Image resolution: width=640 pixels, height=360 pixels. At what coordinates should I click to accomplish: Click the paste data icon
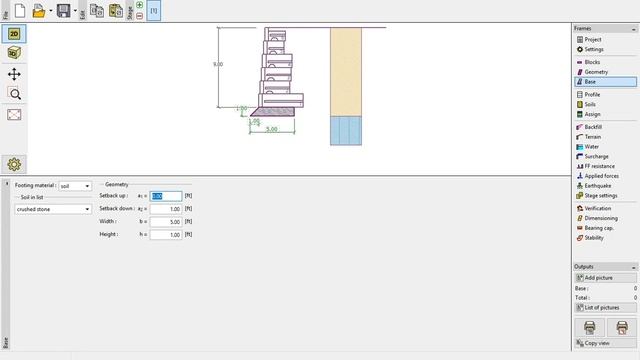click(116, 11)
